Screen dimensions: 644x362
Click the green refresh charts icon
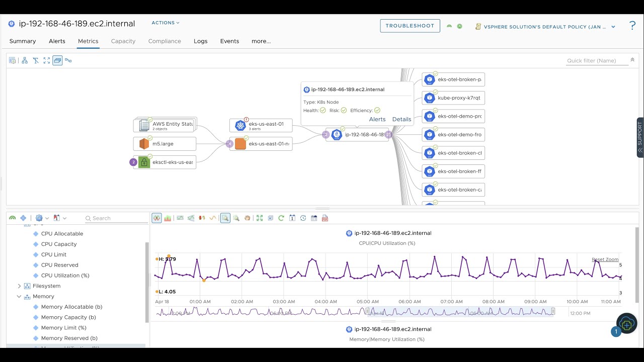pyautogui.click(x=281, y=218)
